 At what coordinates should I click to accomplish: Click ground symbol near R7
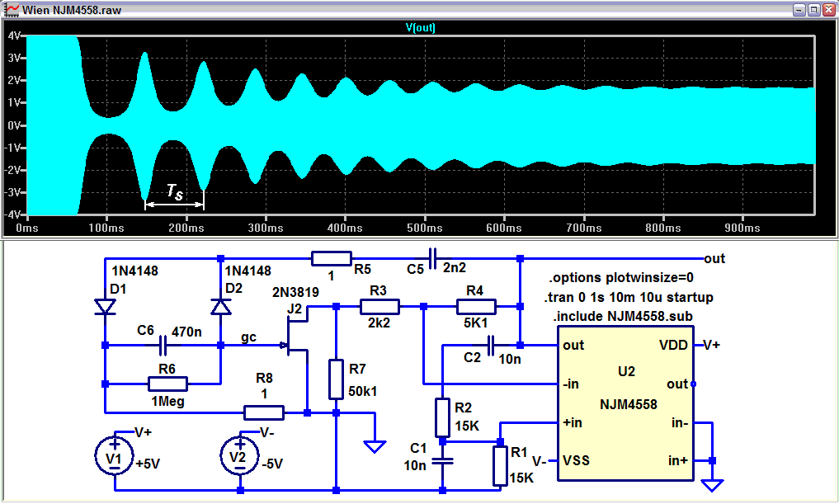point(375,446)
